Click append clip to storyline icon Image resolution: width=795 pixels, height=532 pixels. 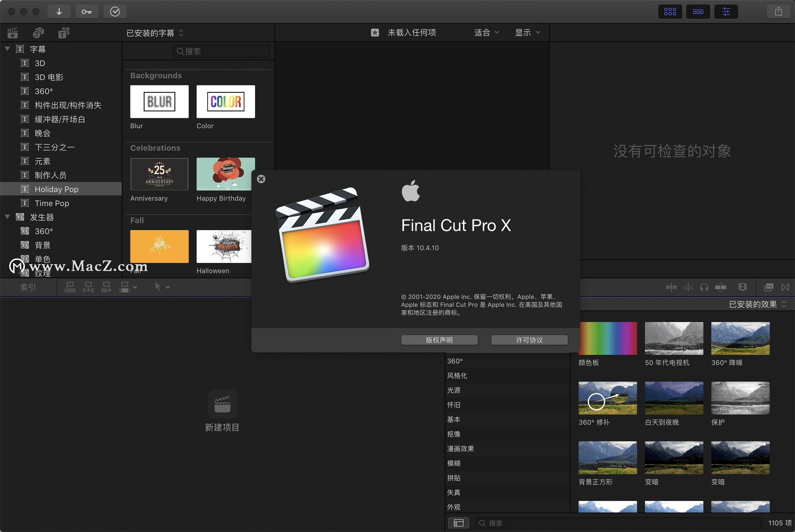point(106,287)
